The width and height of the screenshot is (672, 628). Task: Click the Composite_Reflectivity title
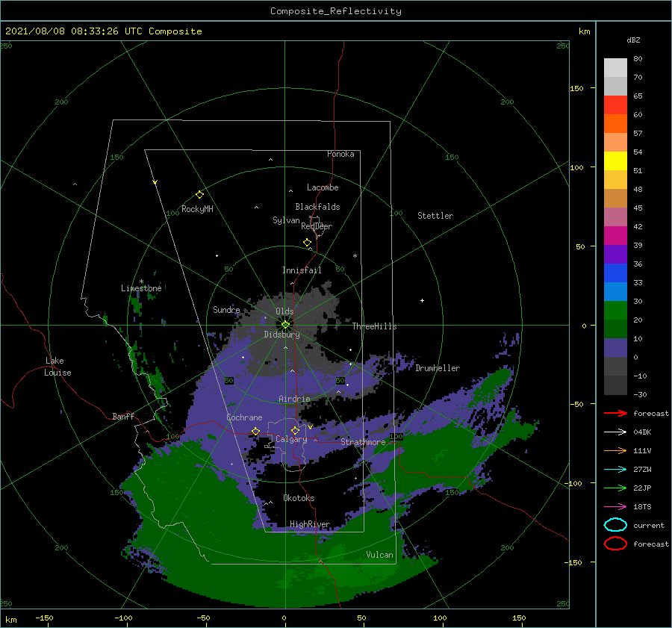pyautogui.click(x=336, y=11)
